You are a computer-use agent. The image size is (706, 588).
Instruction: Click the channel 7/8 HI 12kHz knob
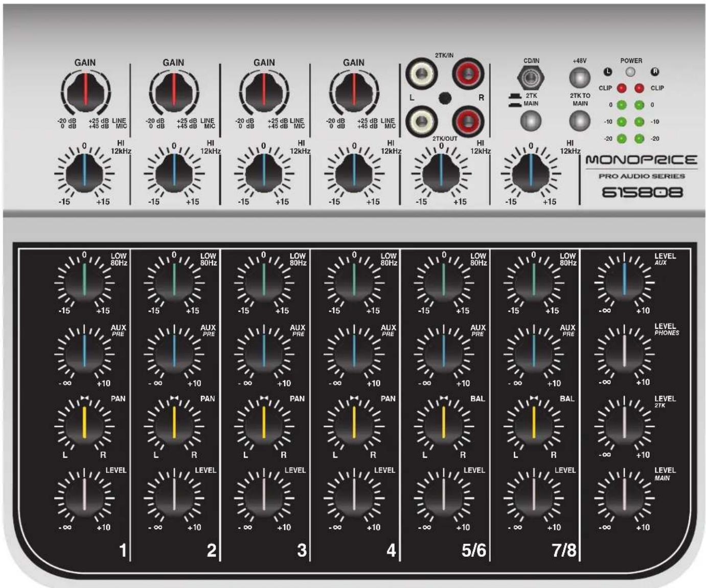[531, 172]
